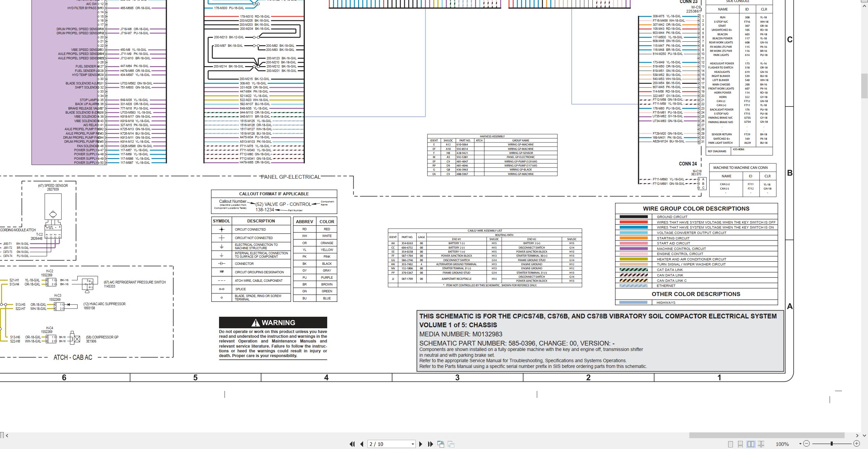868x449 pixels.
Task: Click the zoom in plus button
Action: click(856, 444)
